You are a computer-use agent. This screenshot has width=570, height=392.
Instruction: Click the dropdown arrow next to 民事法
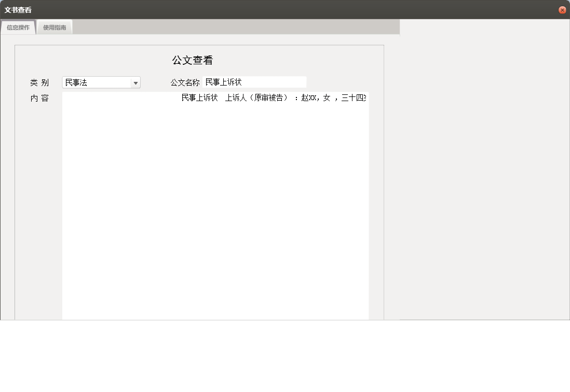tap(135, 82)
